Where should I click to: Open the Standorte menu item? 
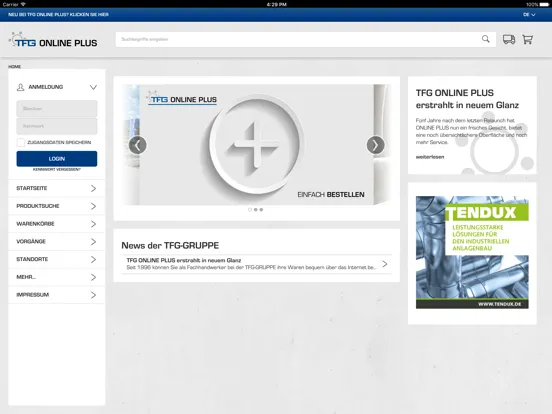[x=56, y=259]
